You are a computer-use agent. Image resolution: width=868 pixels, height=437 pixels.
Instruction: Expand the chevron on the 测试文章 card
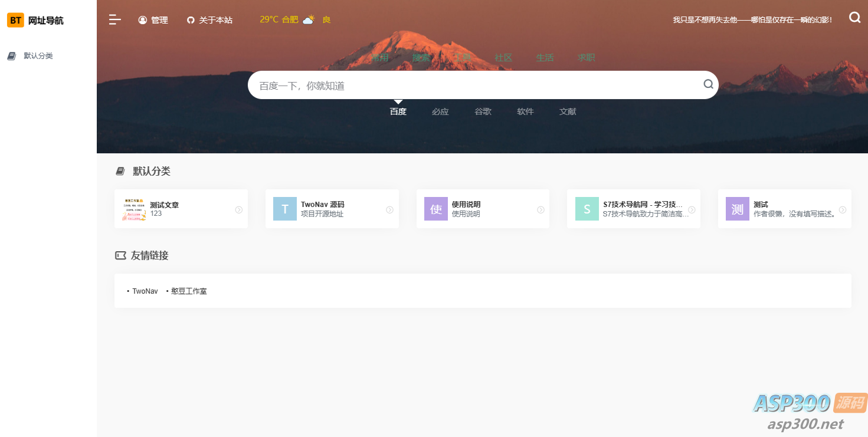coord(238,209)
